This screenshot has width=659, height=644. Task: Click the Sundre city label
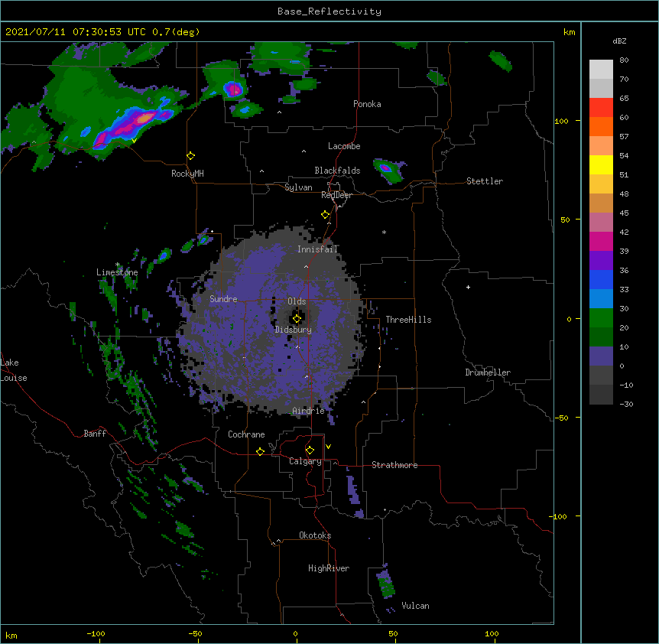tap(223, 299)
